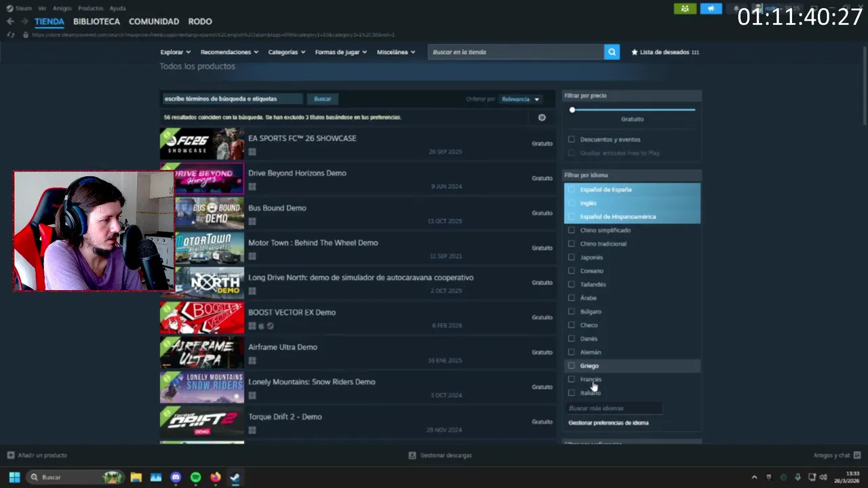Screen dimensions: 868x488
Task: Open the BIBLIOTECA tab
Action: 96,22
